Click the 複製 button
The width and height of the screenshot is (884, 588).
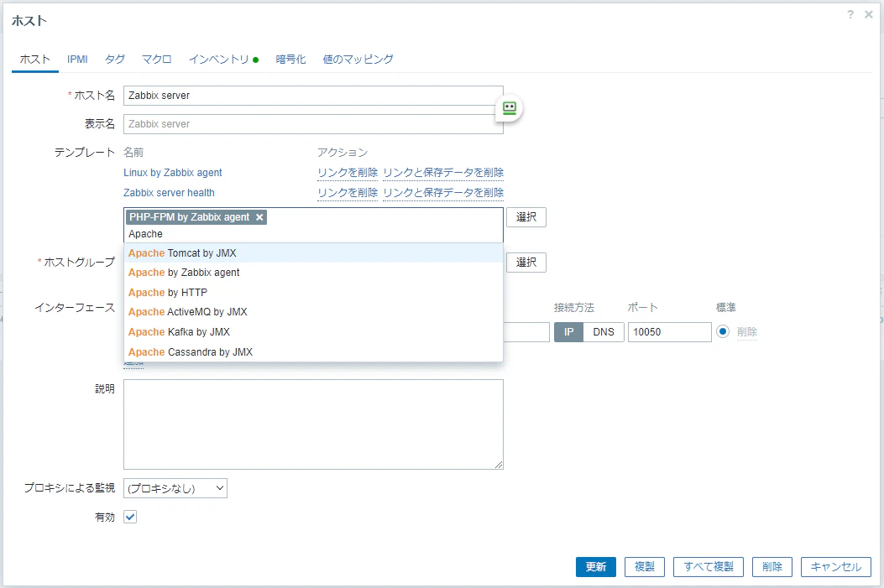tap(645, 567)
